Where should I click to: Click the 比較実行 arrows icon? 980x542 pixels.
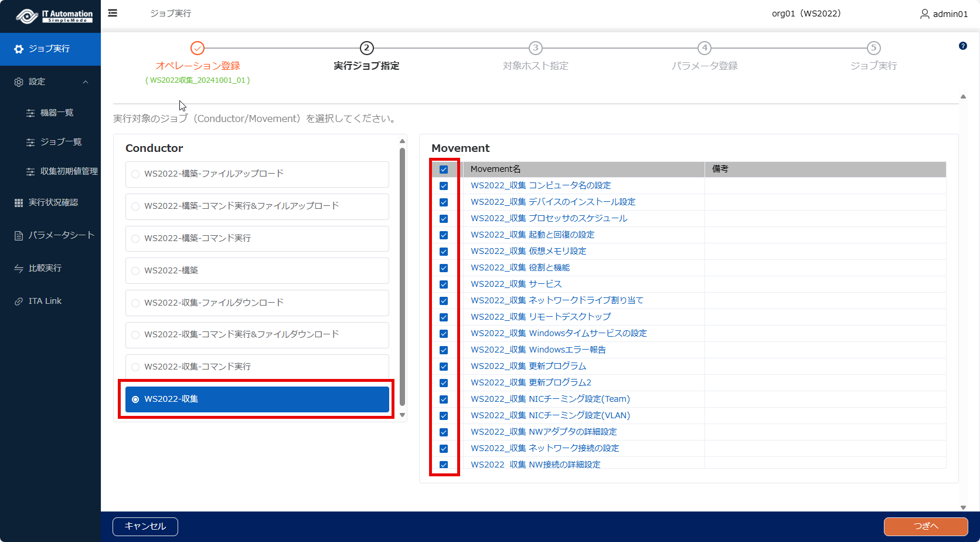(x=19, y=269)
